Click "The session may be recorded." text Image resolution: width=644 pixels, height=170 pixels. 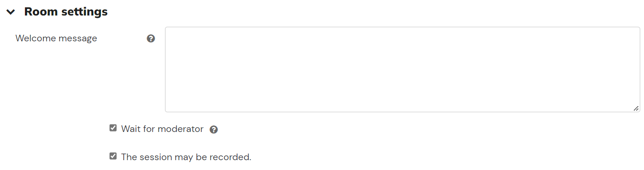point(186,157)
